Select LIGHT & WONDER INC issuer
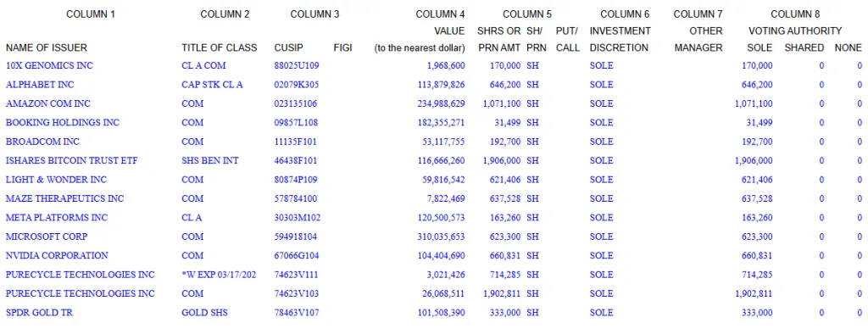This screenshot has height=334, width=868. pyautogui.click(x=56, y=180)
